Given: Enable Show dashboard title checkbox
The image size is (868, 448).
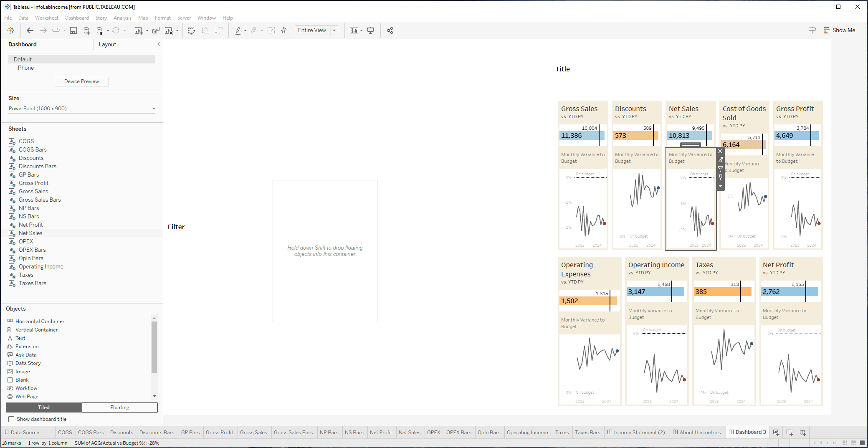Looking at the screenshot, I should pyautogui.click(x=11, y=419).
